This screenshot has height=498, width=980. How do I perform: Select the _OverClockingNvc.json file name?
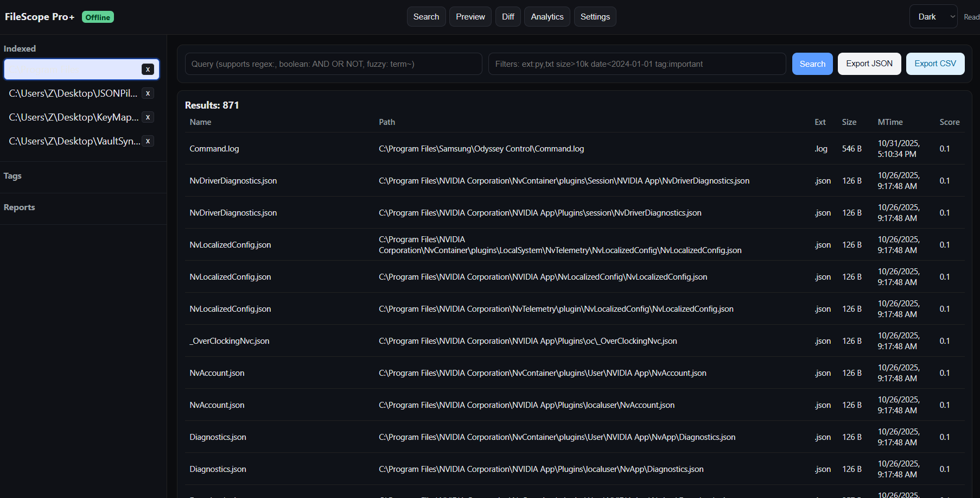click(x=230, y=341)
